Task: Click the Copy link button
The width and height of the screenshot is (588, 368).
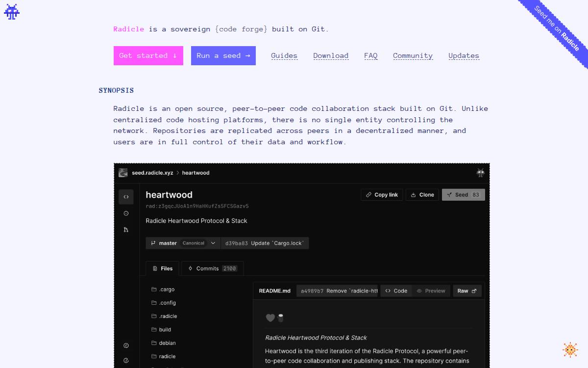Action: [382, 195]
